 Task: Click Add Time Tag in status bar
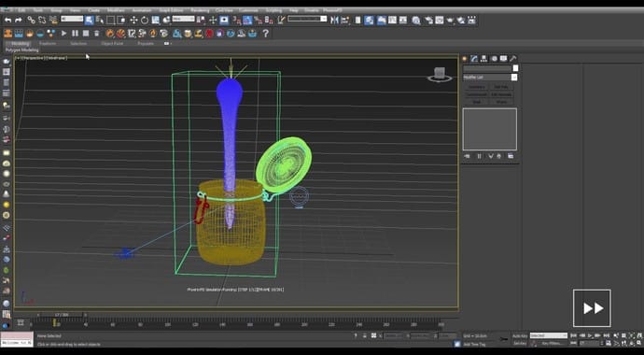(474, 345)
